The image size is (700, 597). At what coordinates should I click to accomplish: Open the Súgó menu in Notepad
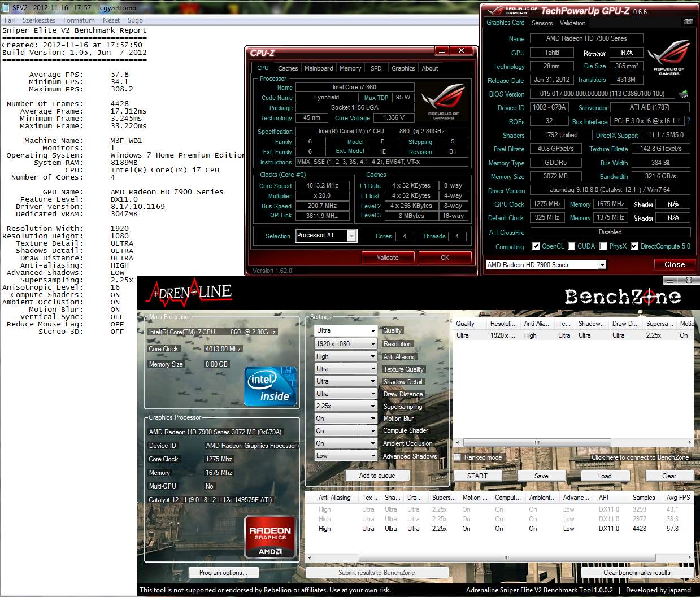135,20
